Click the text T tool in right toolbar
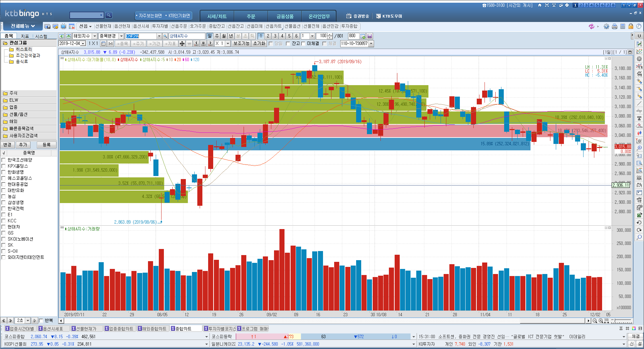 [639, 118]
